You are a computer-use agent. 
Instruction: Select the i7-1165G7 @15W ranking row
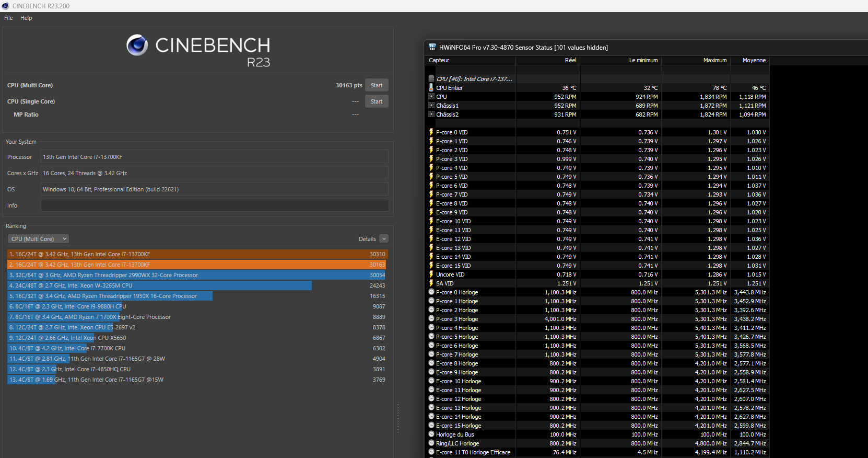coord(197,380)
